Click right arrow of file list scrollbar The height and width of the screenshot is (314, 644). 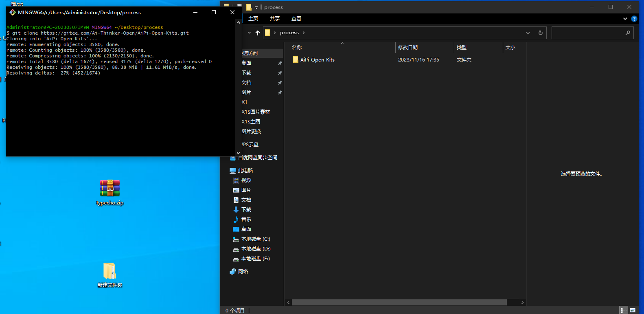coord(522,303)
